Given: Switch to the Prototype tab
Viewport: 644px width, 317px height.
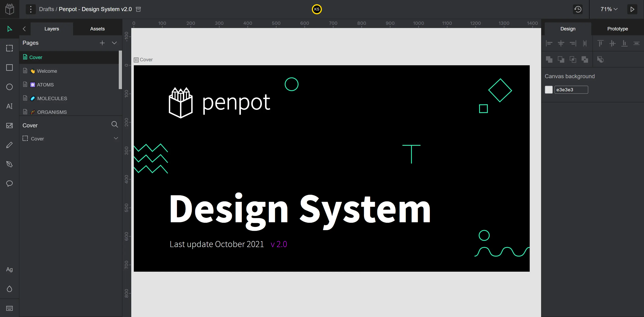Looking at the screenshot, I should coord(617,29).
